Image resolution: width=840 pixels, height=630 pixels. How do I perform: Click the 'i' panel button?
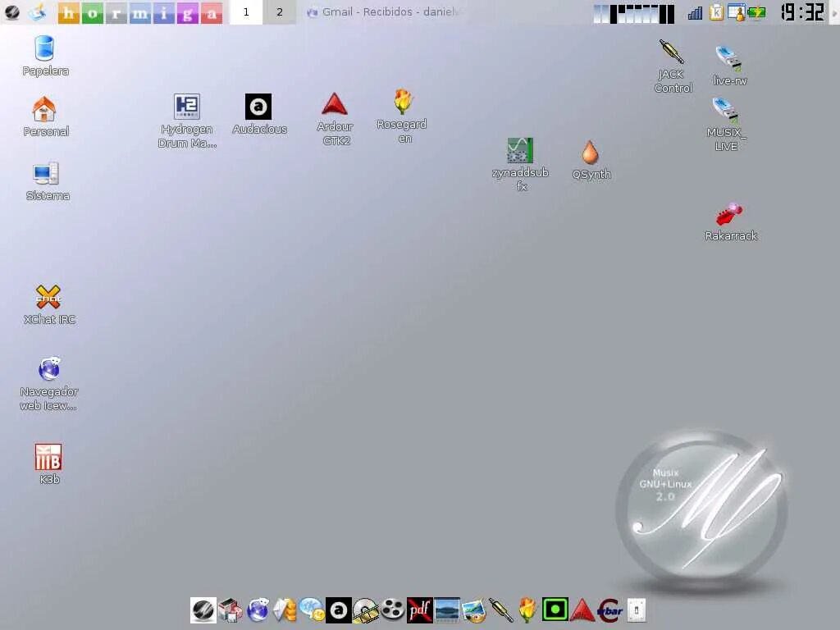point(164,13)
